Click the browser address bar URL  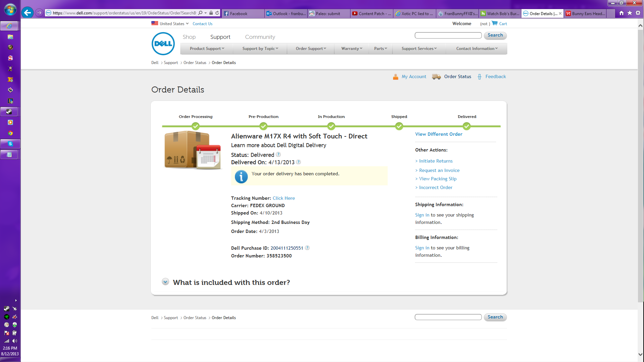[124, 13]
